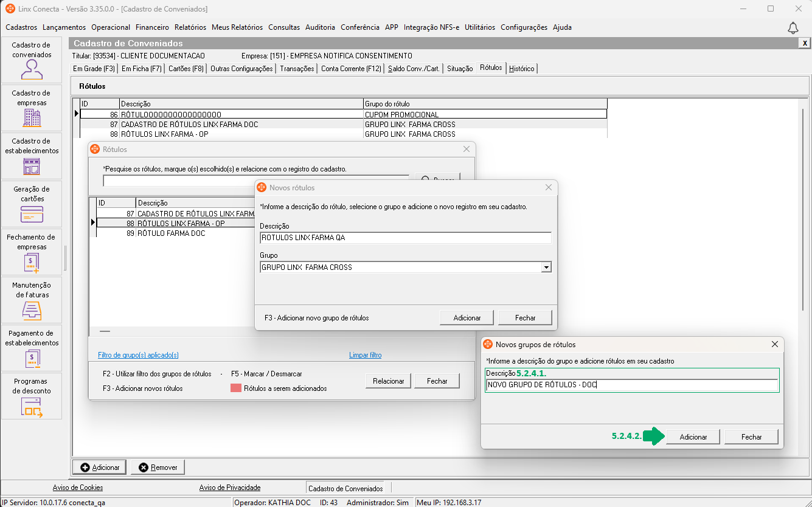This screenshot has height=507, width=812.
Task: Select main grid row CADASTRO DE RÓTULOS LINX FARMA DOC
Action: coord(344,124)
